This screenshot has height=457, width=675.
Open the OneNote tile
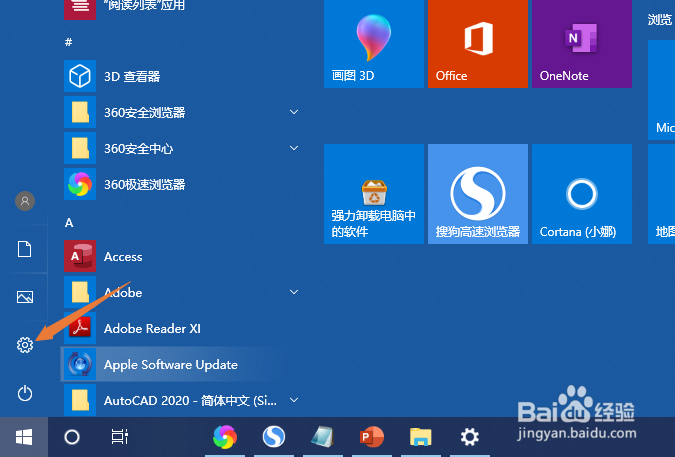pyautogui.click(x=582, y=43)
